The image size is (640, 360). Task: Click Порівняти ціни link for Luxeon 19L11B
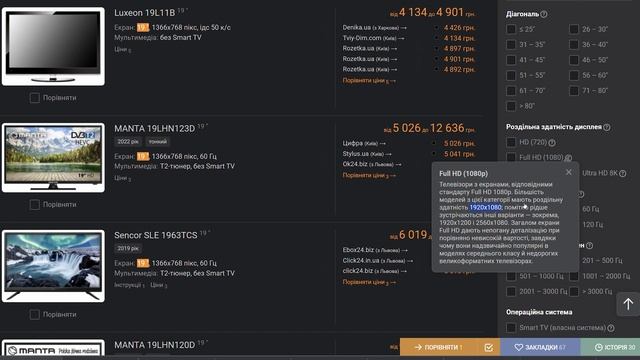pyautogui.click(x=369, y=81)
